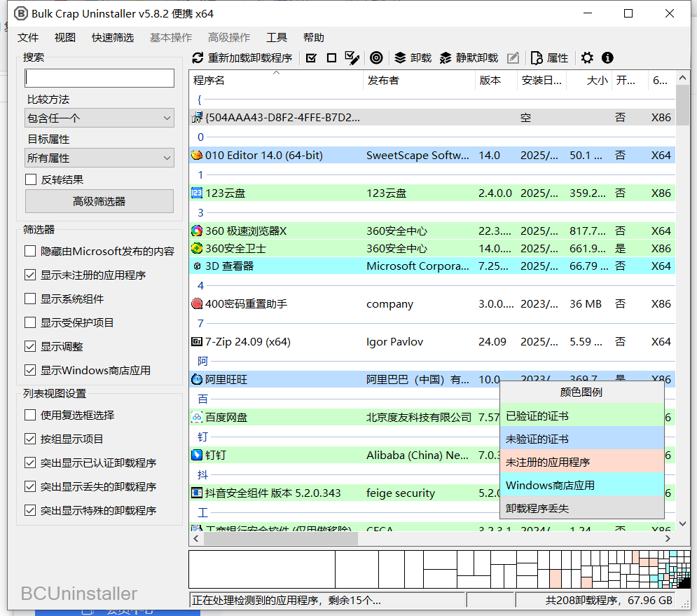Toggle 显示调整 checkbox
This screenshot has width=697, height=616.
[30, 346]
